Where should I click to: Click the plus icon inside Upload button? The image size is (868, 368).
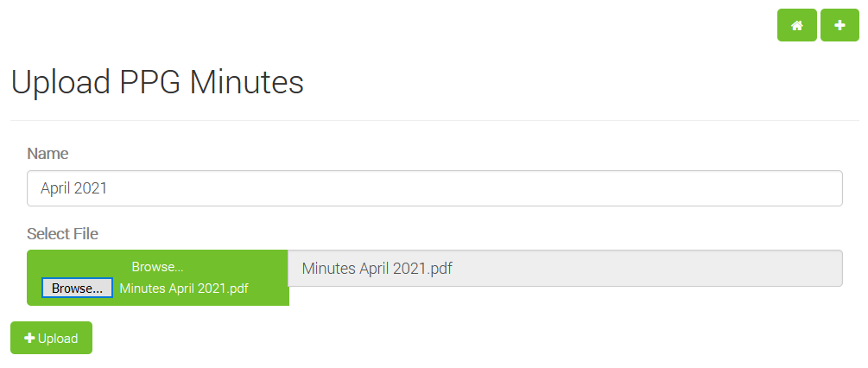(29, 339)
